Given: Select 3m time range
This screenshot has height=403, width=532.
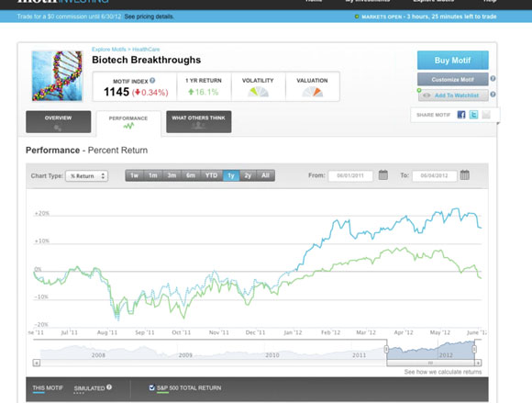Looking at the screenshot, I should (x=172, y=175).
